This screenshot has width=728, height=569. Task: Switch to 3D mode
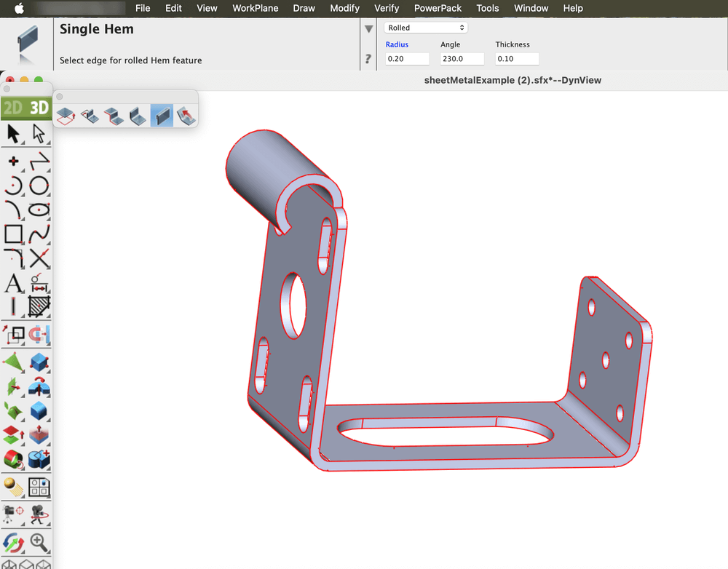[x=39, y=108]
